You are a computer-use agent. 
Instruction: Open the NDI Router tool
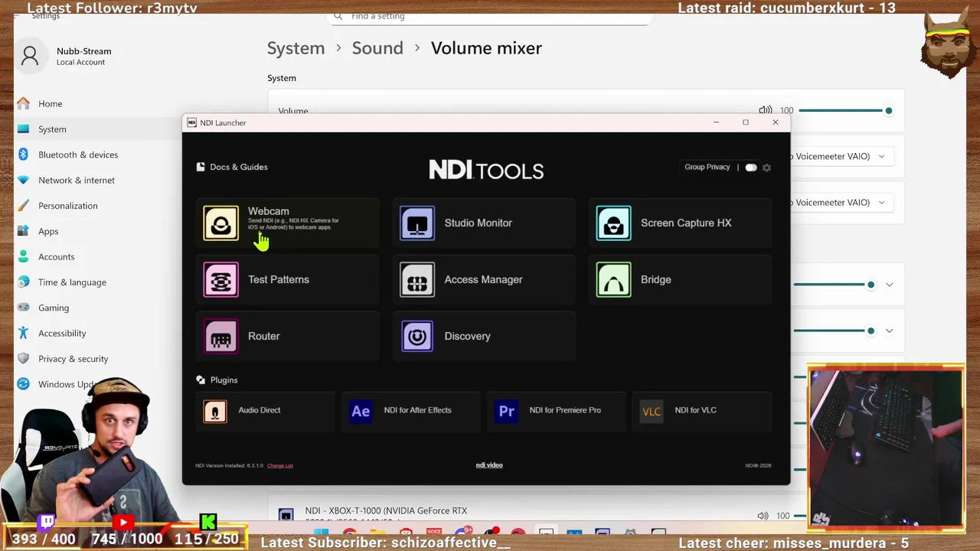click(x=287, y=336)
